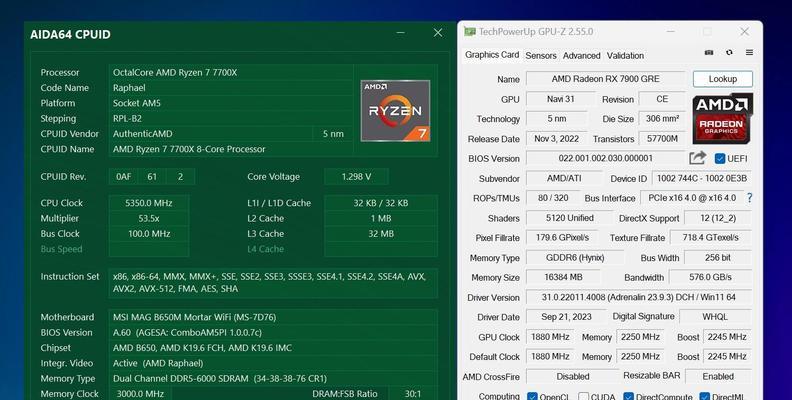Toggle the DirectML checkbox
Image resolution: width=792 pixels, height=400 pixels.
(x=705, y=397)
